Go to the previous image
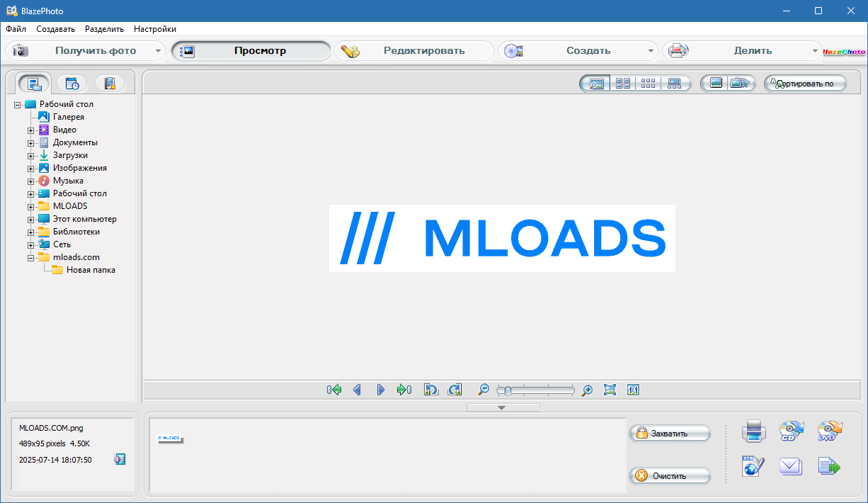This screenshot has width=868, height=503. [x=357, y=390]
